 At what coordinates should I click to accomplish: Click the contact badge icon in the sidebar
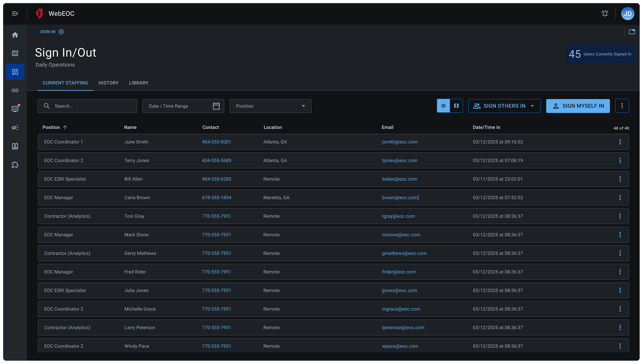click(x=15, y=146)
